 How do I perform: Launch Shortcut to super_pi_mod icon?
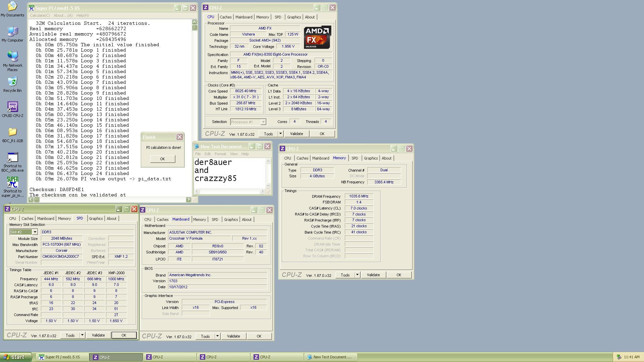pos(12,187)
